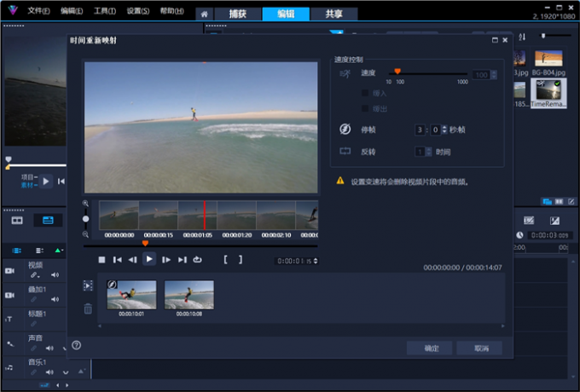Sort library clips with the sort icon
Image resolution: width=580 pixels, height=392 pixels.
(522, 37)
